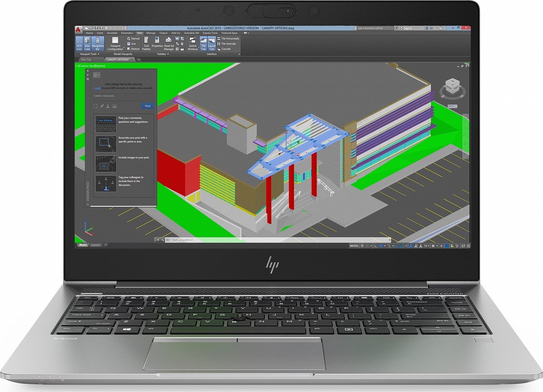Click the Undo arrow in quick access toolbar
Image resolution: width=543 pixels, height=392 pixels.
coord(111,28)
